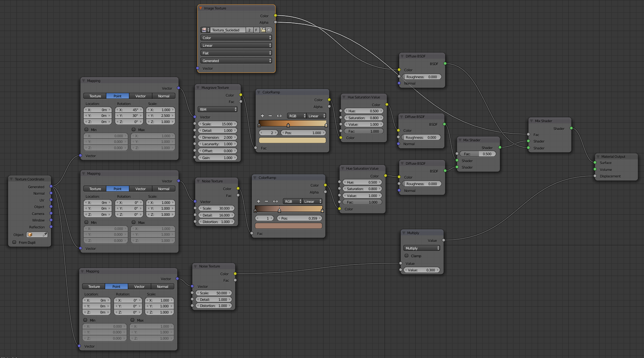The width and height of the screenshot is (644, 358).
Task: Unlink the Textura_Suciedad image datablock
Action: pyautogui.click(x=269, y=30)
